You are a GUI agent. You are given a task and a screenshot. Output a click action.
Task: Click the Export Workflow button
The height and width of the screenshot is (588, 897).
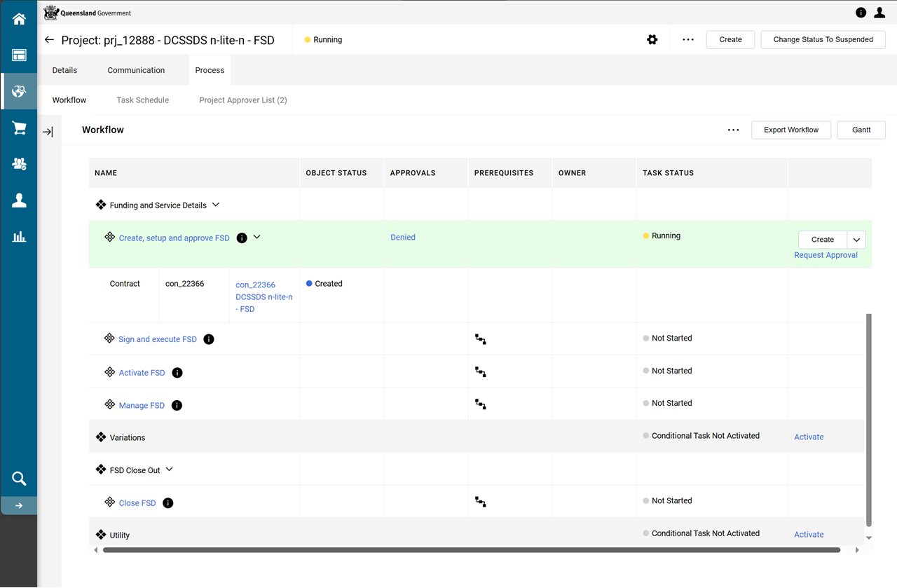click(x=790, y=130)
